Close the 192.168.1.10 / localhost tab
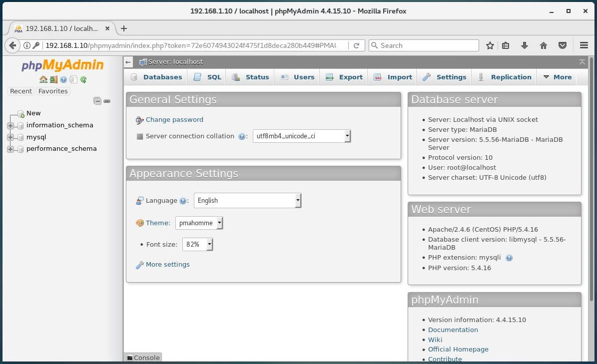The width and height of the screenshot is (597, 364). (107, 28)
